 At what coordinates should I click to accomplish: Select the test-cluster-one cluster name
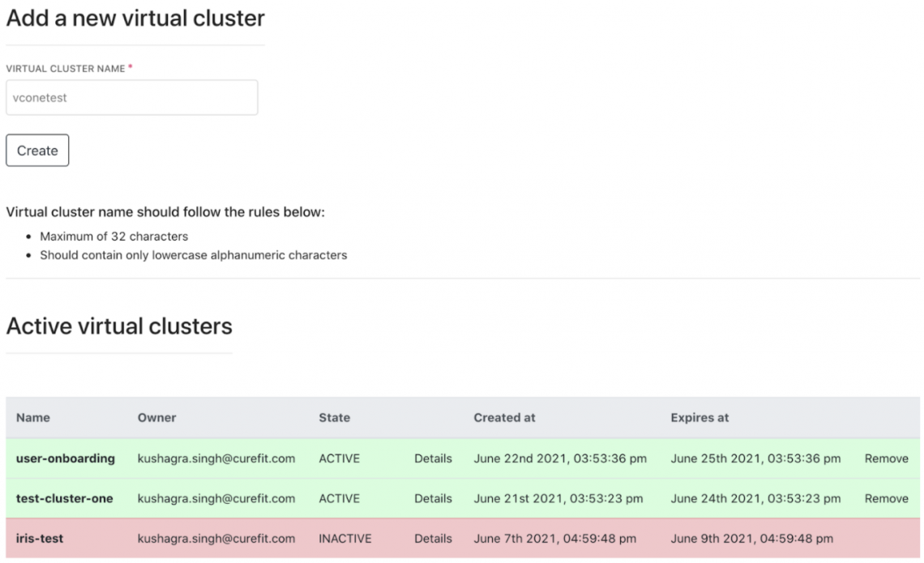coord(65,498)
